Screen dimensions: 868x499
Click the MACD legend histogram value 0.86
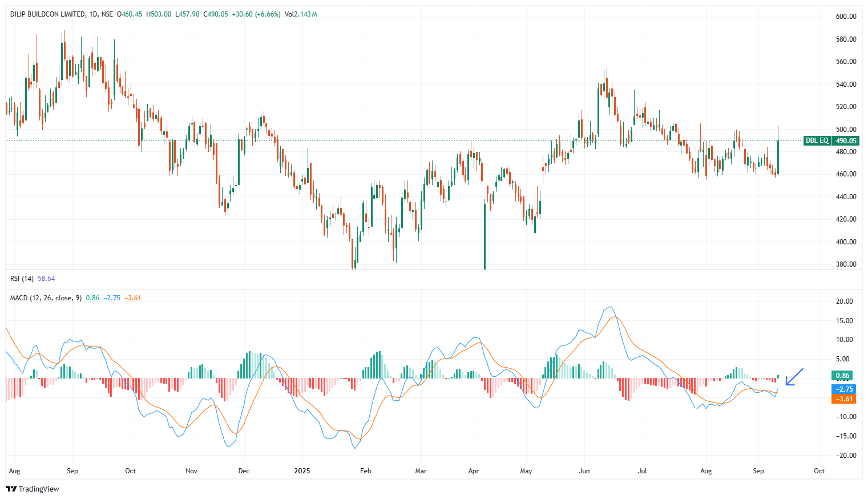[x=92, y=298]
